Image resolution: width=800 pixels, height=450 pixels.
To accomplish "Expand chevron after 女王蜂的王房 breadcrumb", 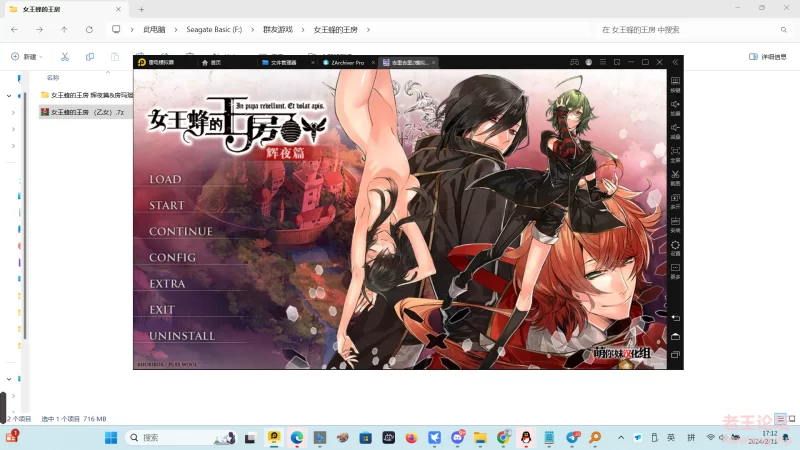I will point(368,30).
